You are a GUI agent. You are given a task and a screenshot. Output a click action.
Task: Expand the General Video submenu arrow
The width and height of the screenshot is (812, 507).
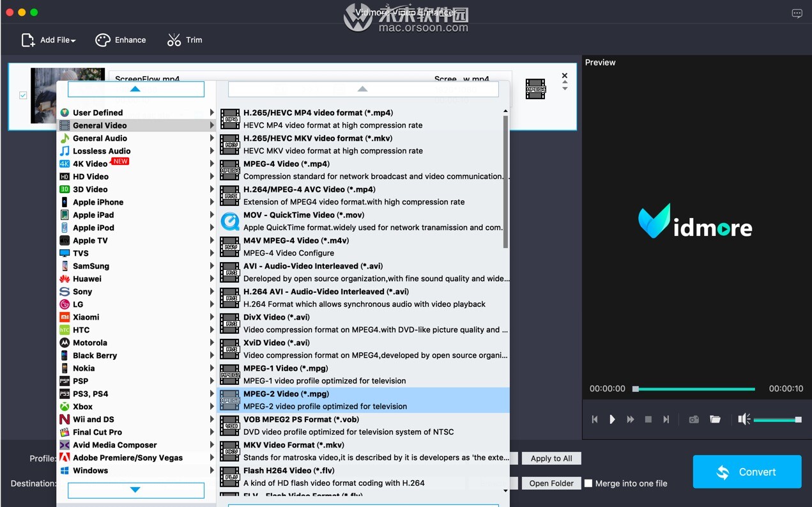212,125
